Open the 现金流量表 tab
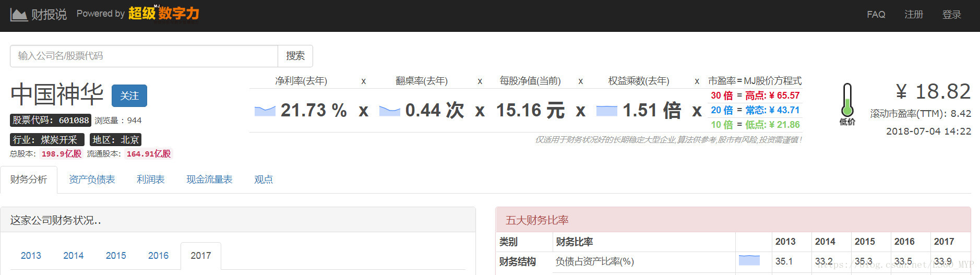Image resolution: width=980 pixels, height=275 pixels. [x=209, y=180]
